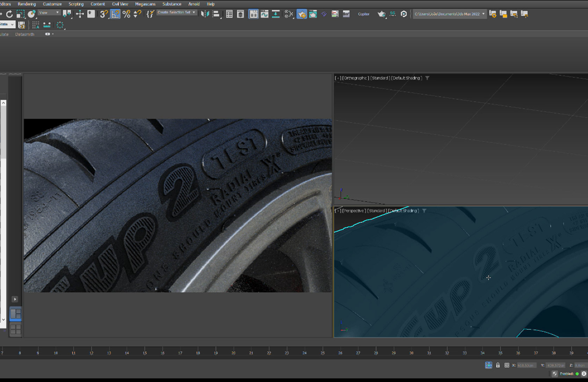Switch to the Datasmith ribbon tab
Viewport: 588px width, 382px height.
25,34
